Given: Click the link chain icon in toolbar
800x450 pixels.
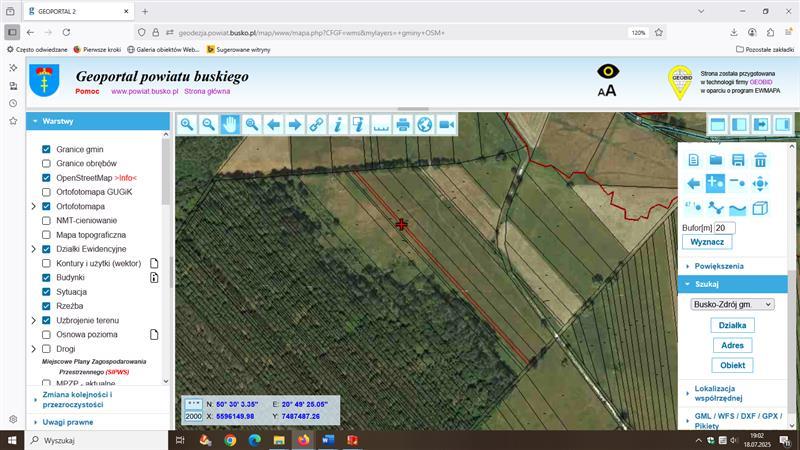Looking at the screenshot, I should (316, 124).
